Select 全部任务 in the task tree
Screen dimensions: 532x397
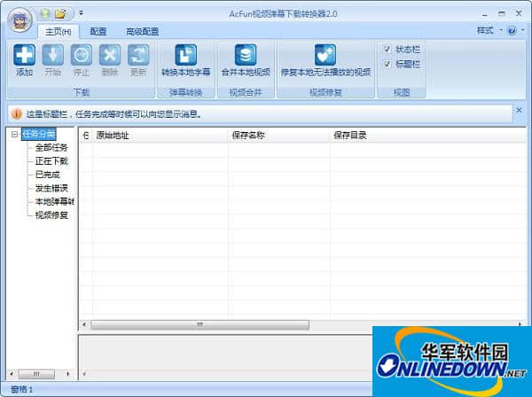point(51,147)
